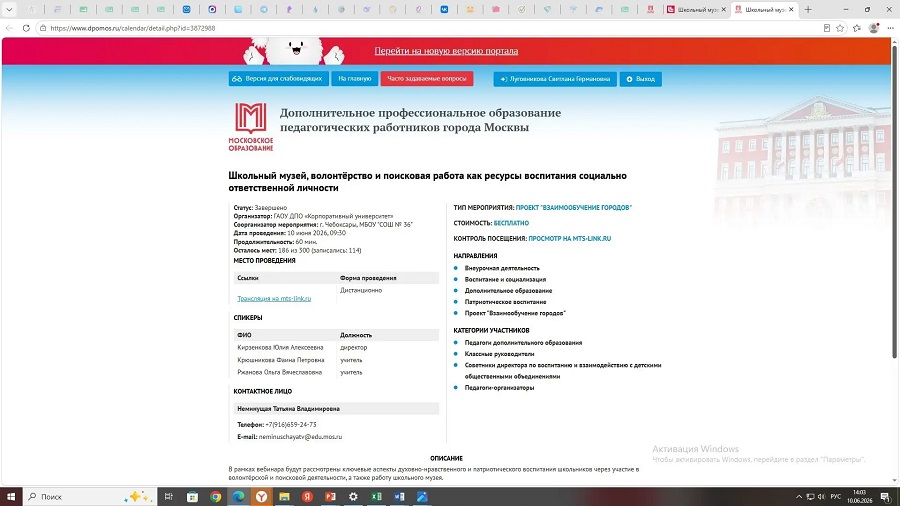This screenshot has width=900, height=506.
Task: Follow "Перейти на новую версию портала" link
Action: click(x=446, y=50)
